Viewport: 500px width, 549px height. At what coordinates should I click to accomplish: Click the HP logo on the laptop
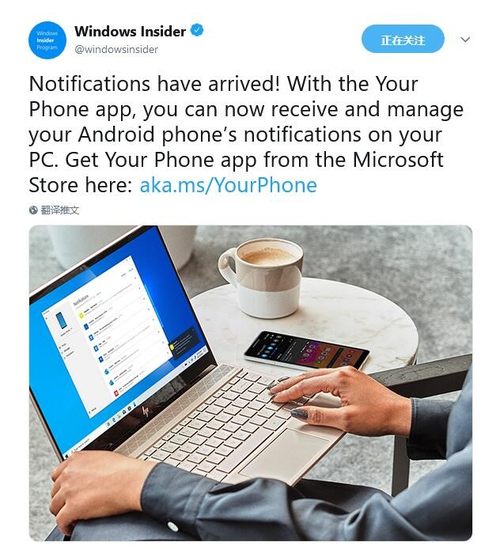146,411
